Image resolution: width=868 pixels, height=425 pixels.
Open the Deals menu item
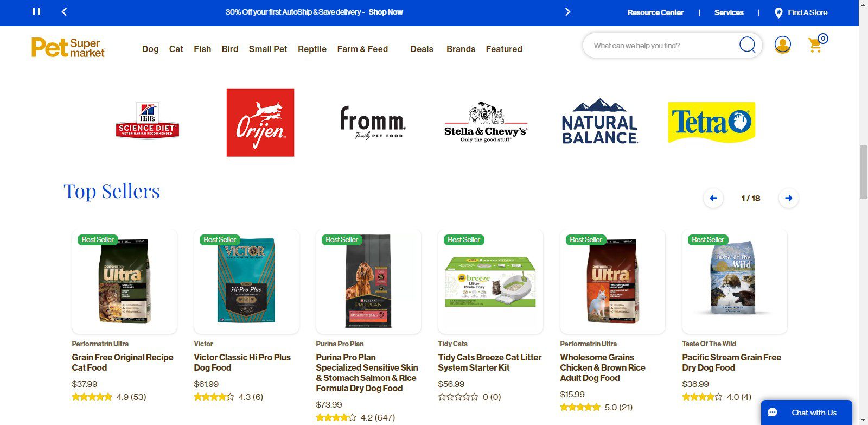click(422, 49)
